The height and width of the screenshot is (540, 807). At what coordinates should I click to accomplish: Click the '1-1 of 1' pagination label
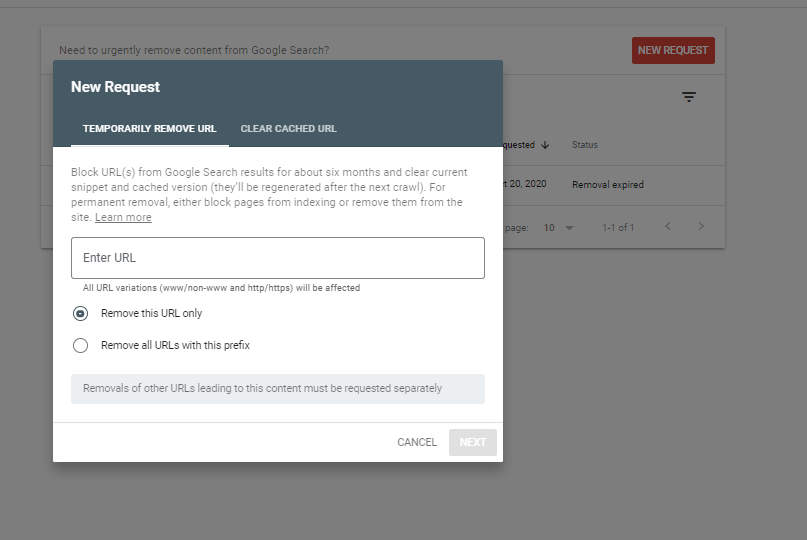coord(618,228)
